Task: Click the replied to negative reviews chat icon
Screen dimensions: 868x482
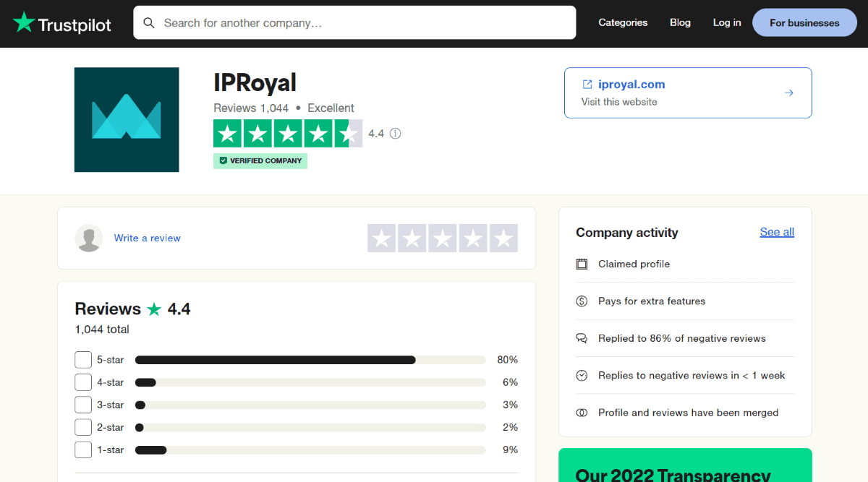Action: (x=582, y=338)
